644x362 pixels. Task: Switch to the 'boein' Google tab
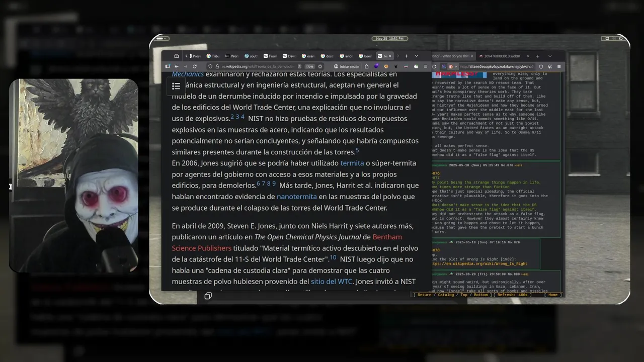364,56
